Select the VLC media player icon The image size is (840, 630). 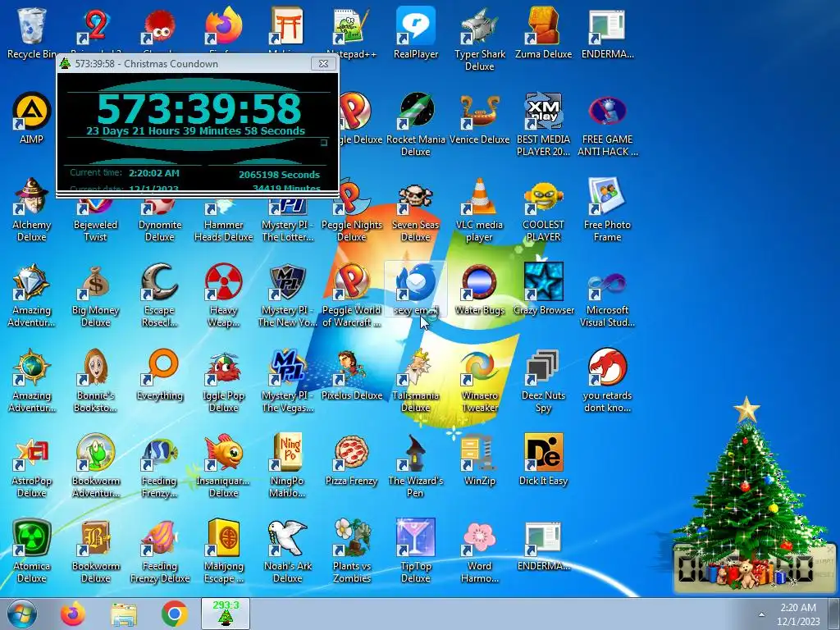pos(479,210)
